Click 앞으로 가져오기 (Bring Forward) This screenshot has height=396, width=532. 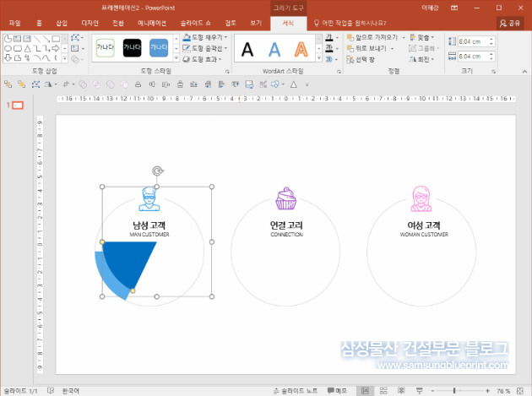click(372, 37)
